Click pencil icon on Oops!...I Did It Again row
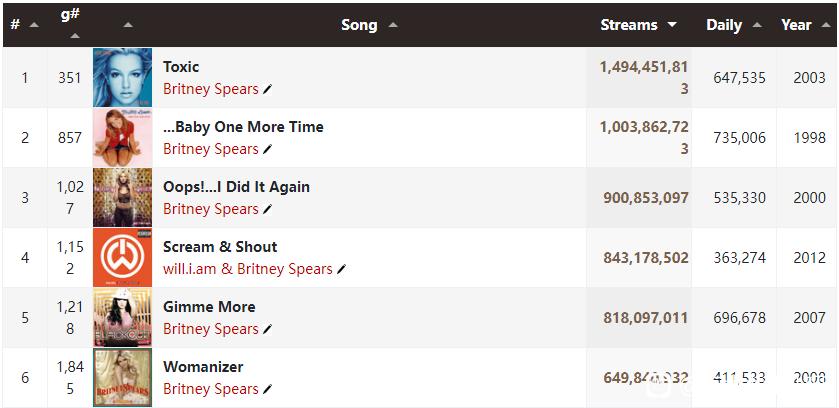 (267, 209)
